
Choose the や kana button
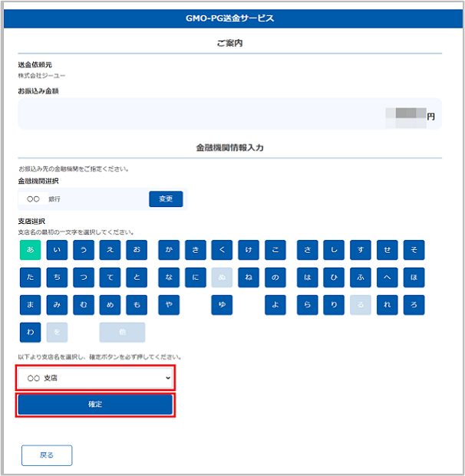(x=169, y=305)
